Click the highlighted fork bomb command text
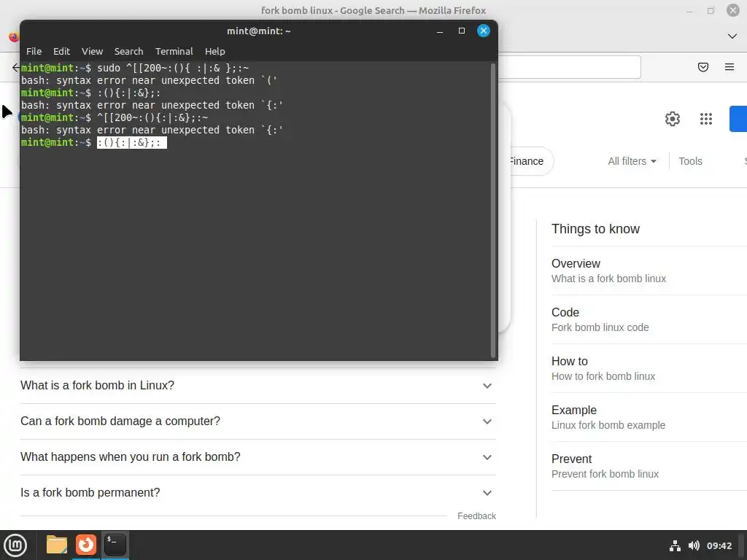 click(x=132, y=142)
